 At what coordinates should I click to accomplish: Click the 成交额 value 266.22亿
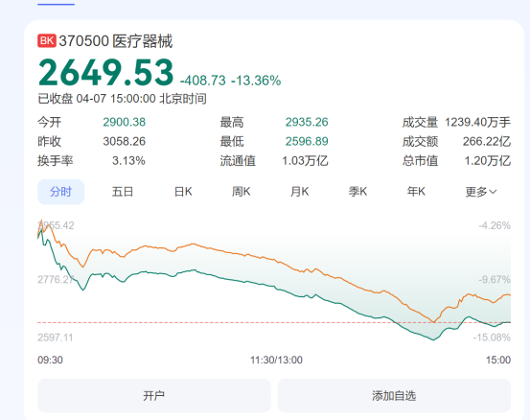coord(487,141)
